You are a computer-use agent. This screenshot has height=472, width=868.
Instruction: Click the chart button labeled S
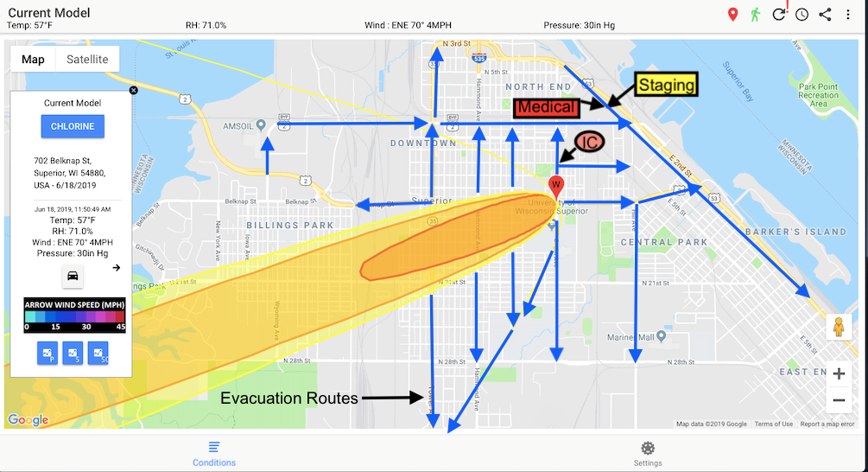click(73, 353)
